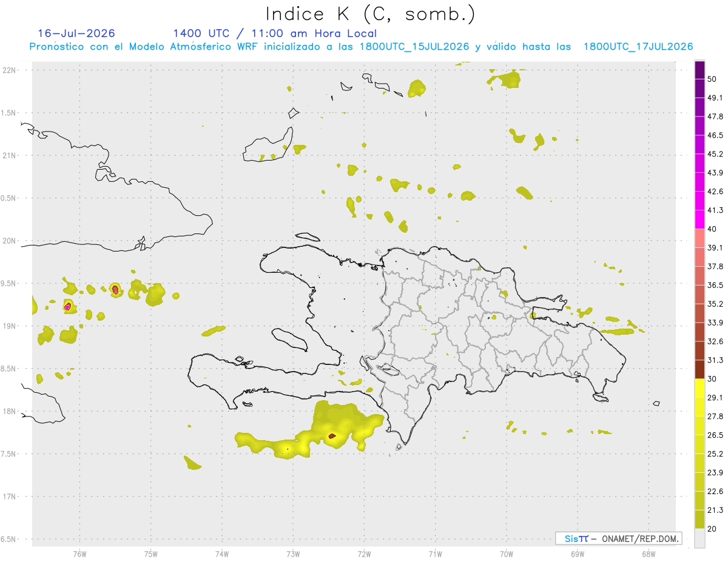Click the colorbar label "47.8"
The height and width of the screenshot is (562, 728).
[715, 116]
